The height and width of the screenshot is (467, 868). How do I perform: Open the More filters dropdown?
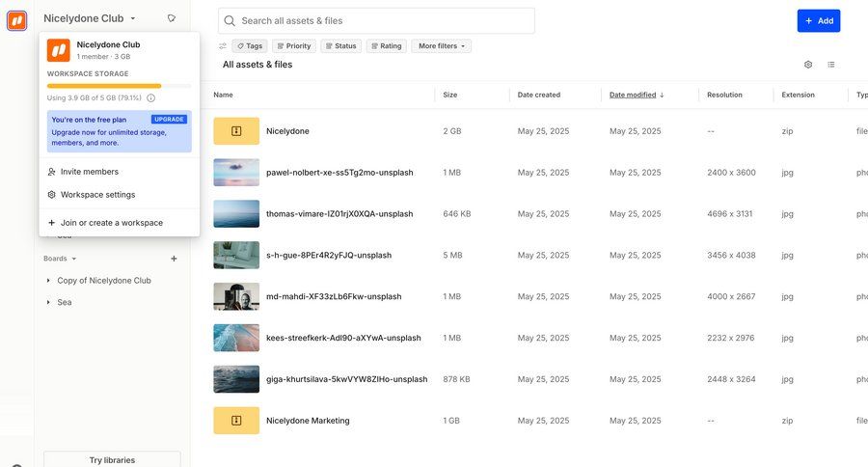coord(441,46)
